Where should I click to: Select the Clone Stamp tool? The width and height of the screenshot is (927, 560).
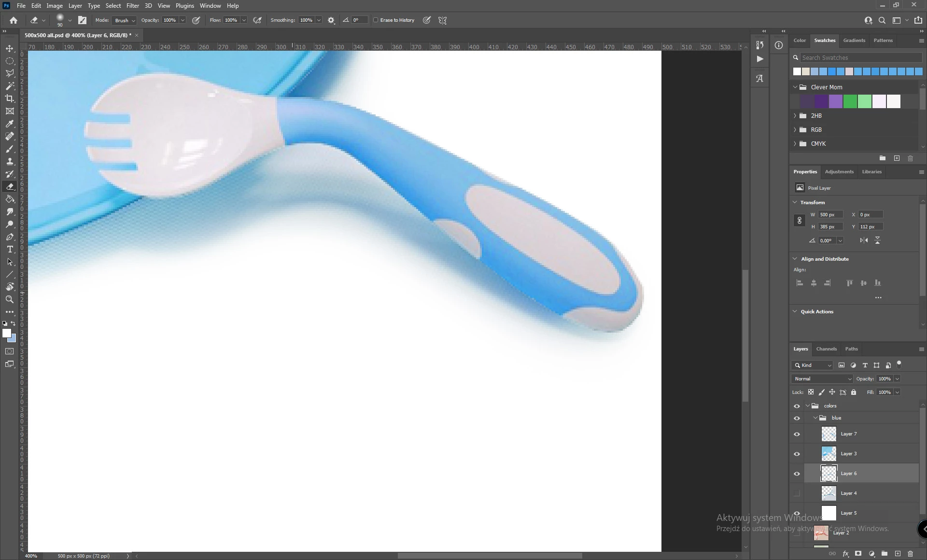[10, 161]
